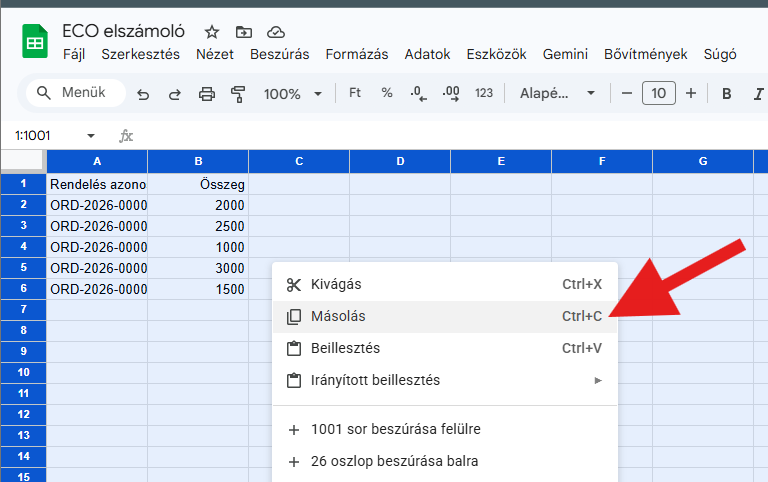Click the redo arrow in toolbar

click(x=175, y=94)
